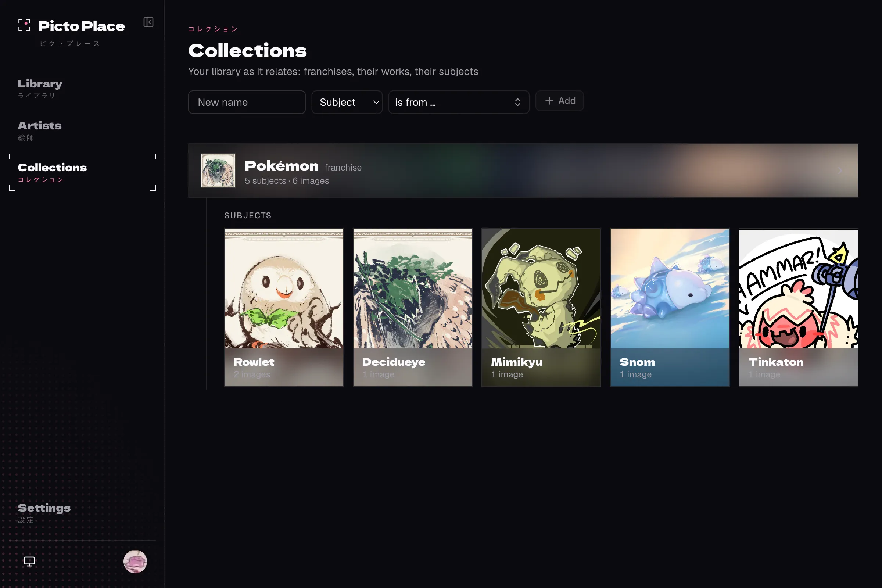Collapse the sidebar panel icon
882x588 pixels.
(x=148, y=22)
